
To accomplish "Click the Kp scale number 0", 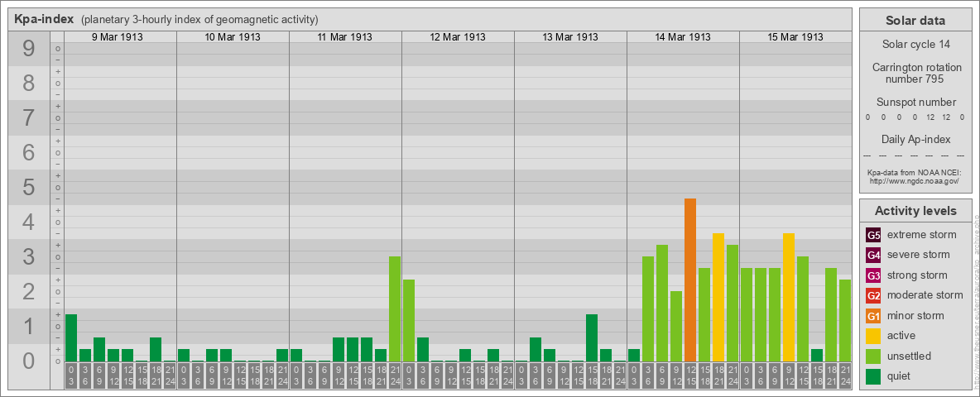I will tap(28, 361).
